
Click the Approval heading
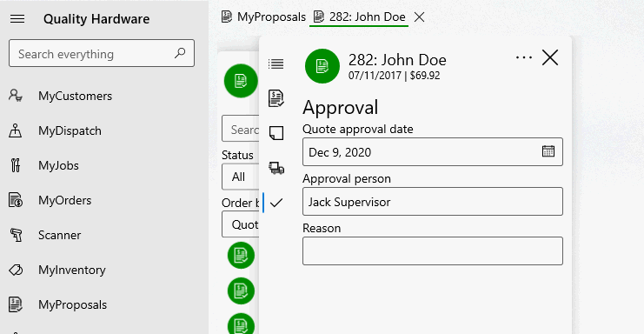(341, 108)
